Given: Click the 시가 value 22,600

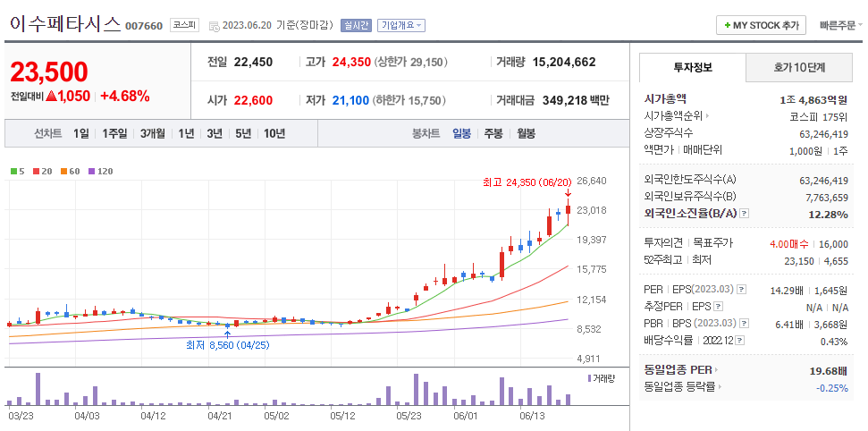Looking at the screenshot, I should pos(253,100).
